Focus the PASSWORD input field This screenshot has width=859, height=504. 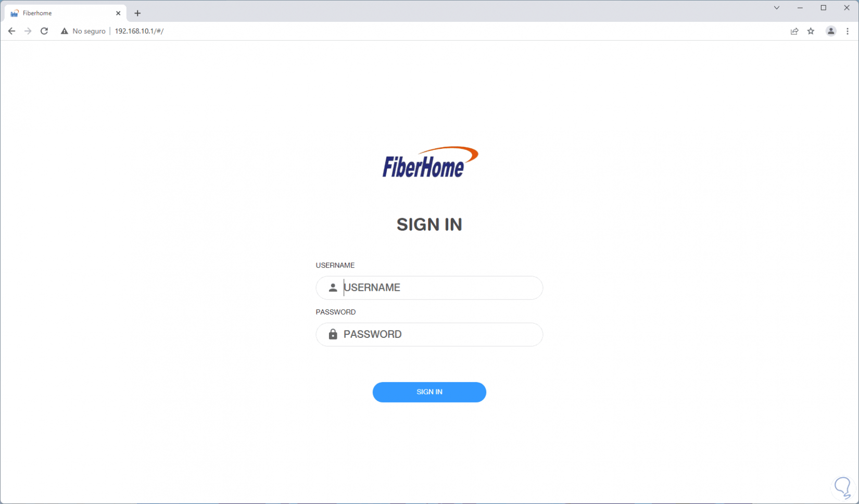click(x=429, y=335)
